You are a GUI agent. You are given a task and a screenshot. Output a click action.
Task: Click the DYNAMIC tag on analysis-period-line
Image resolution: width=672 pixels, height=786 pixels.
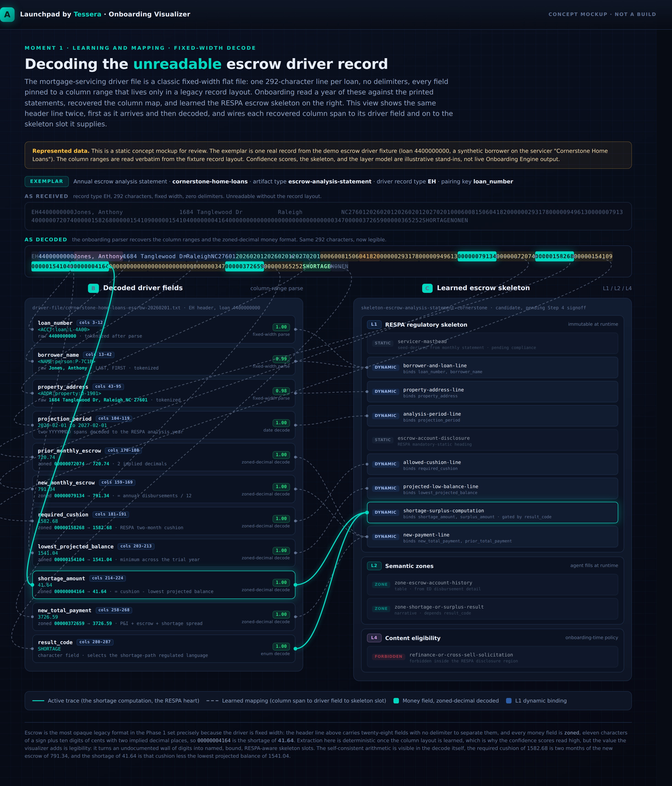(385, 416)
